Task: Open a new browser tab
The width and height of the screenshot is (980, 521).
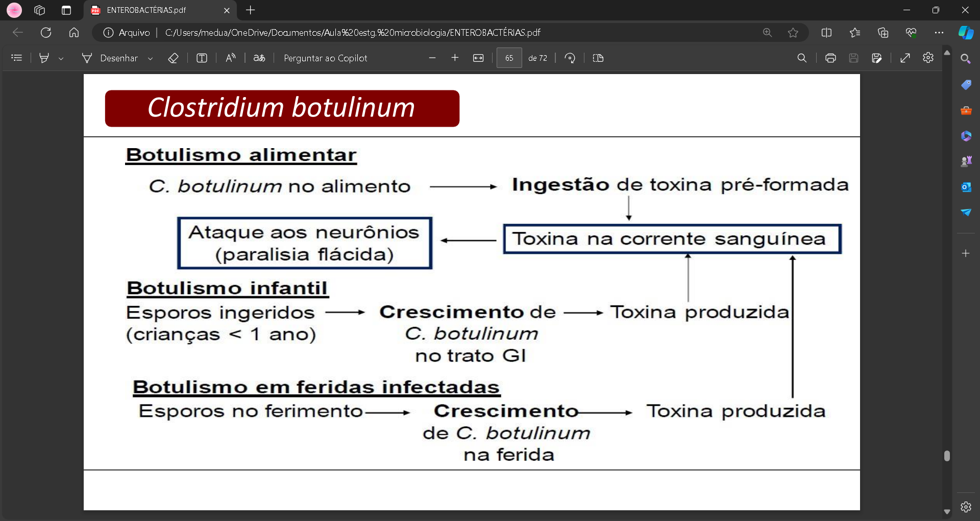Action: 250,10
